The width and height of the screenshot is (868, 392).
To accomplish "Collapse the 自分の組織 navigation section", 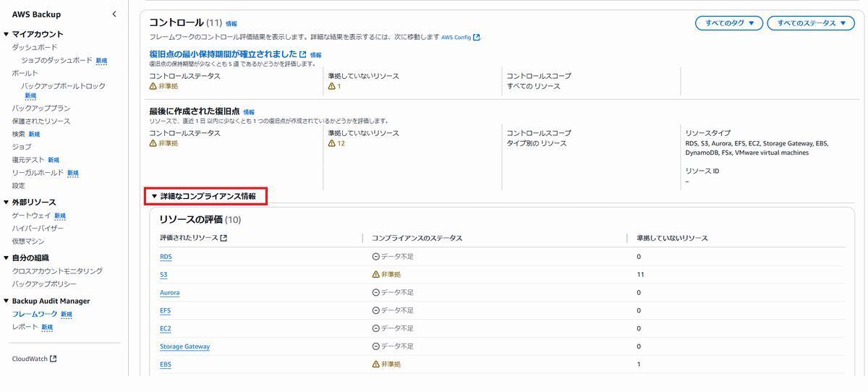I will point(7,257).
